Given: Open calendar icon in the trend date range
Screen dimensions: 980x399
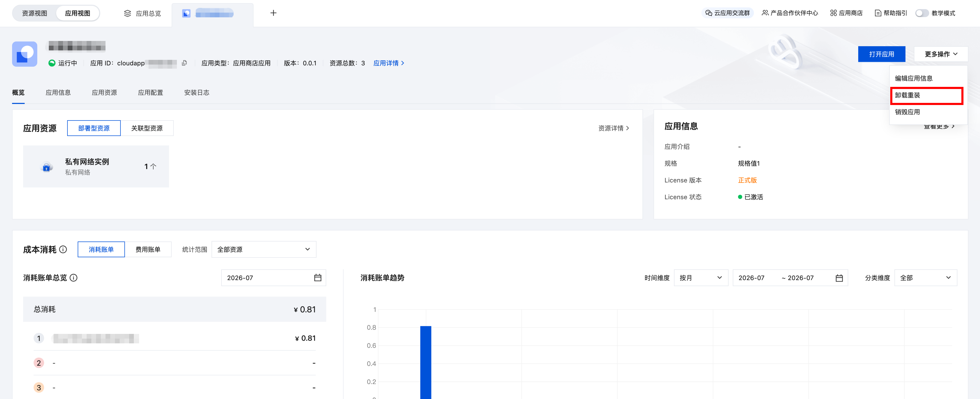Looking at the screenshot, I should point(839,278).
